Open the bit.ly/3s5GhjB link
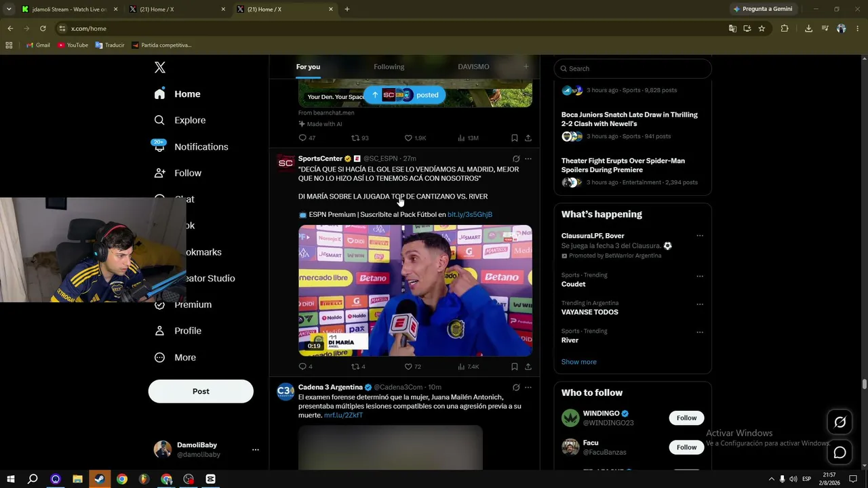This screenshot has height=488, width=868. click(x=470, y=214)
